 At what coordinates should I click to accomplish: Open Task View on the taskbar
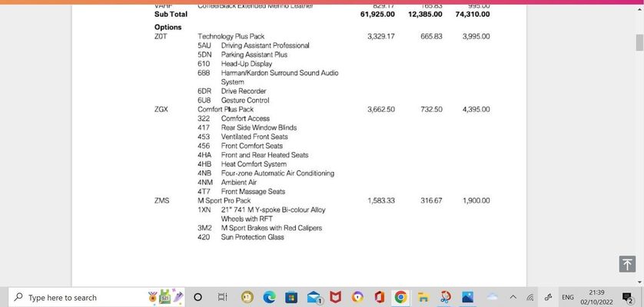222,297
